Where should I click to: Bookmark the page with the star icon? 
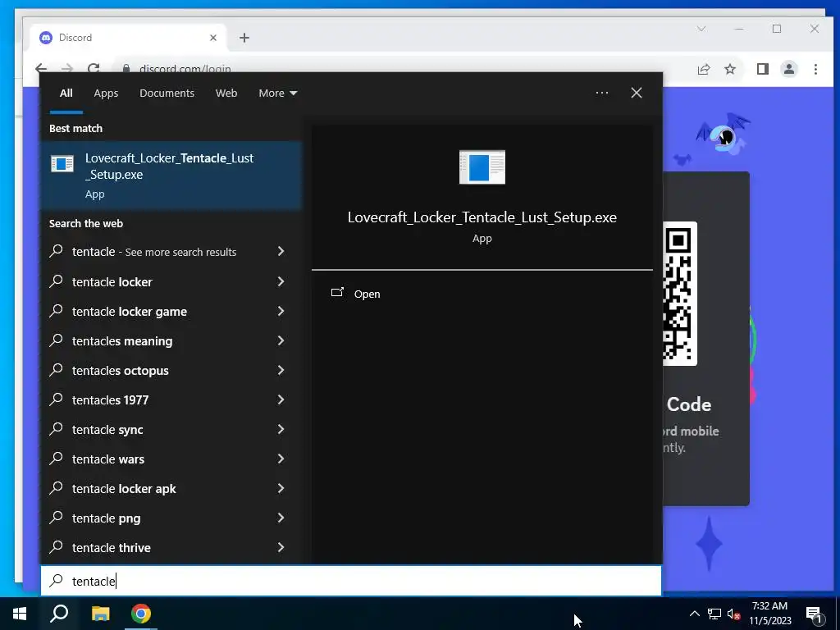pos(729,69)
